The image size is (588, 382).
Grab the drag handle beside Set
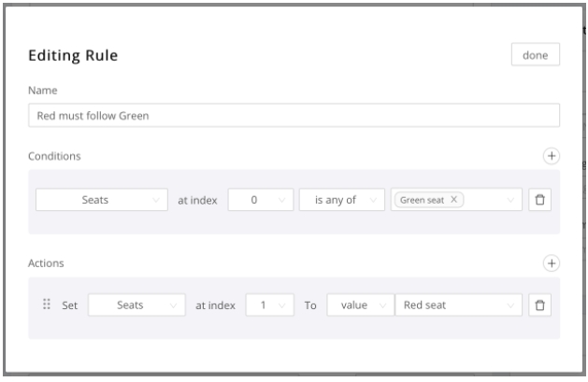(46, 304)
